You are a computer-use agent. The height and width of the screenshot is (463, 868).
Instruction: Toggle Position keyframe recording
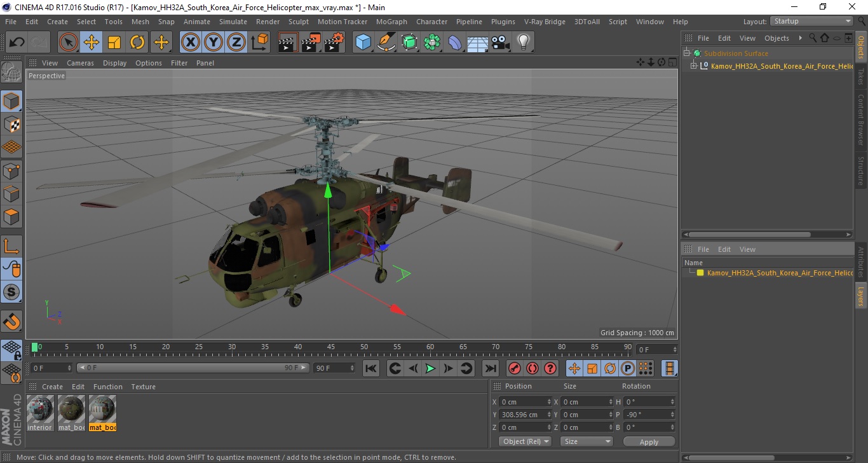point(574,368)
